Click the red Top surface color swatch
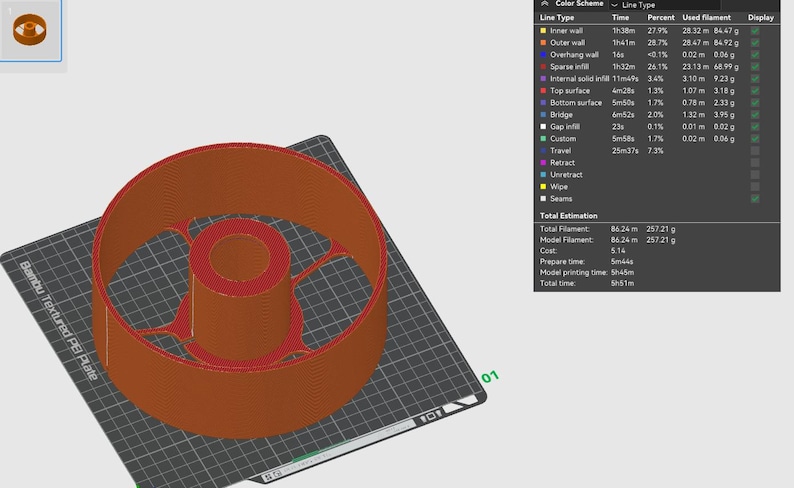The image size is (794, 488). point(543,91)
